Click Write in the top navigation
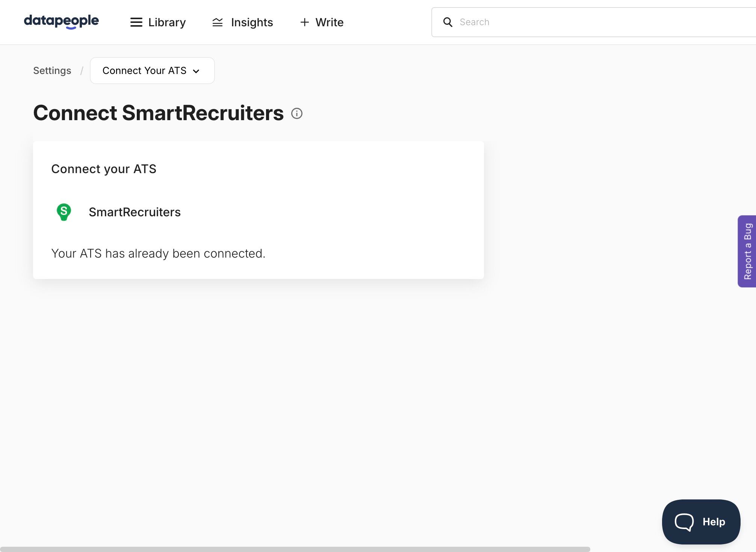Viewport: 756px width, 552px height. [329, 23]
